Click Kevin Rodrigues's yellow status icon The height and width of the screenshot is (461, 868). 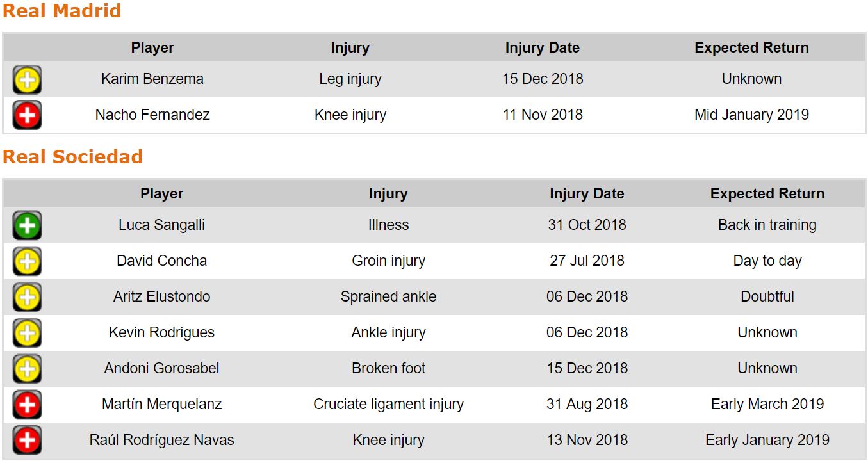click(x=27, y=334)
